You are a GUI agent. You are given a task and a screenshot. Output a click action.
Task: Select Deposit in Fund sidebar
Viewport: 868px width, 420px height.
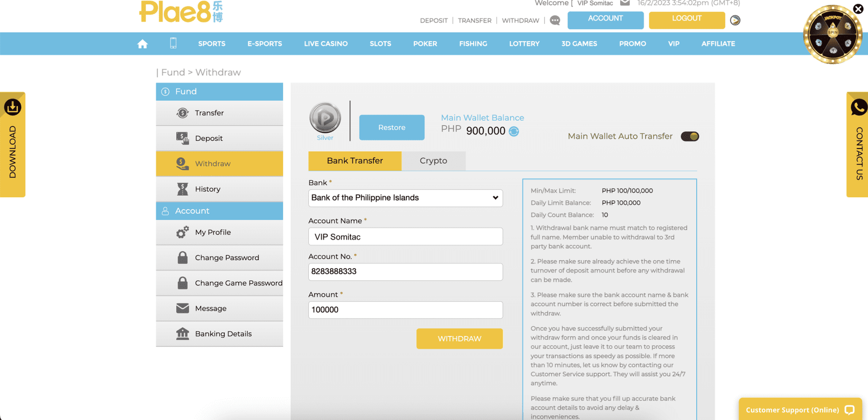click(x=219, y=138)
